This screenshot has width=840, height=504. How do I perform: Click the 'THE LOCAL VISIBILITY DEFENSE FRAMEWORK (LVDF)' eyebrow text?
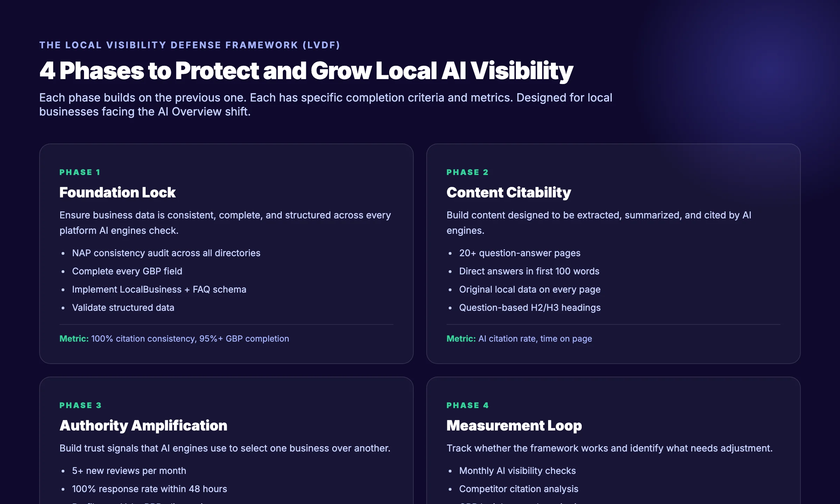click(x=189, y=45)
